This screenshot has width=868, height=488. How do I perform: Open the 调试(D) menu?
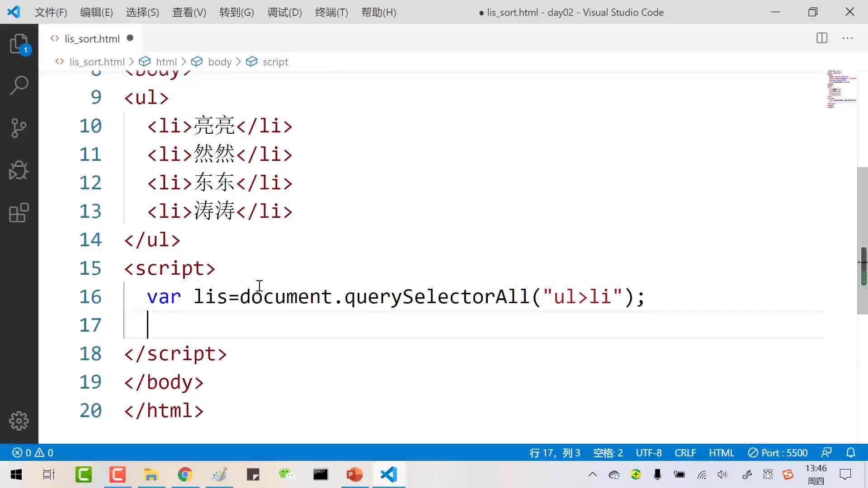(x=284, y=12)
